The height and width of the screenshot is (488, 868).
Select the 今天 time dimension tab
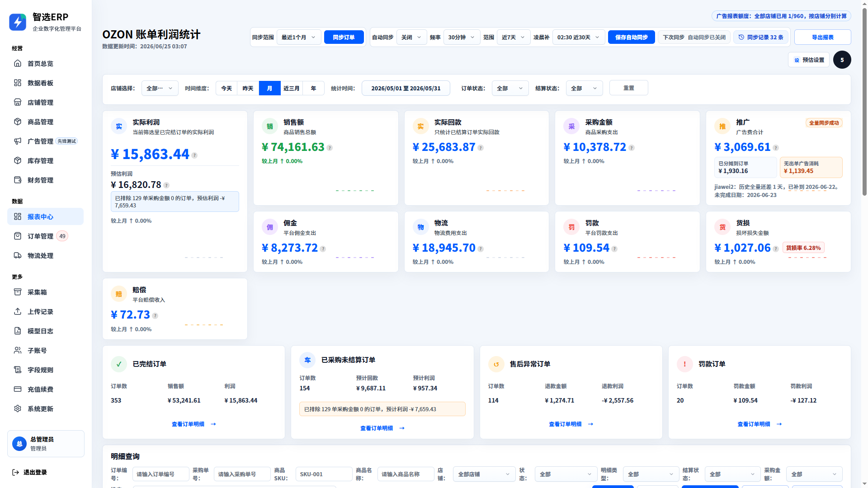226,88
